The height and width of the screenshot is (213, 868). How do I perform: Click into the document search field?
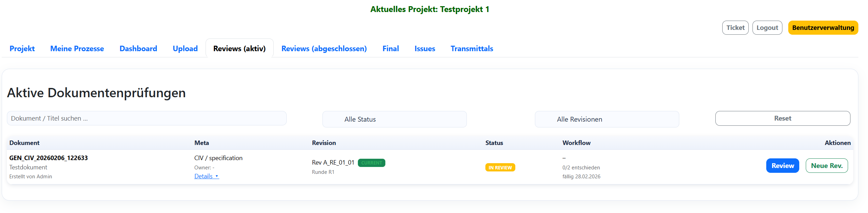click(x=146, y=119)
